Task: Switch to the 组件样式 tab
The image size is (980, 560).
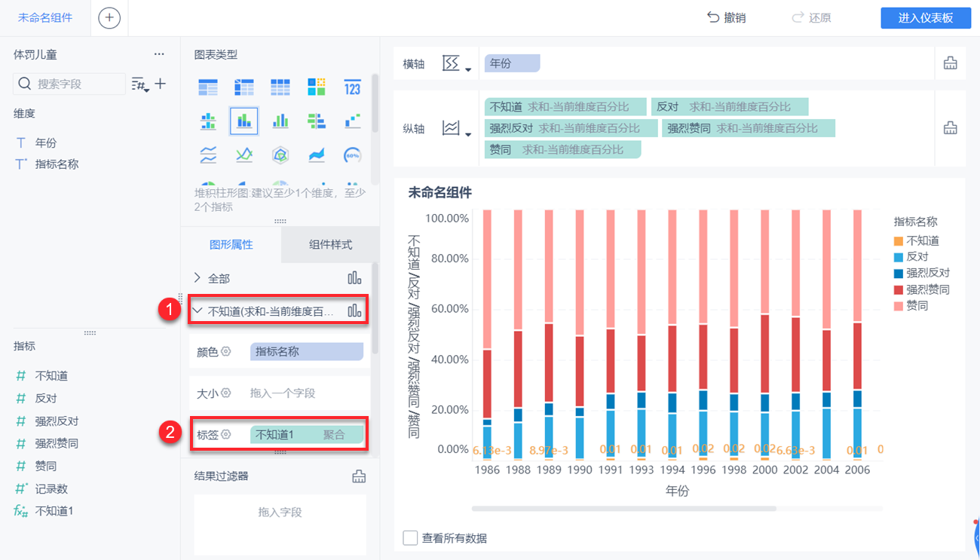Action: 330,244
